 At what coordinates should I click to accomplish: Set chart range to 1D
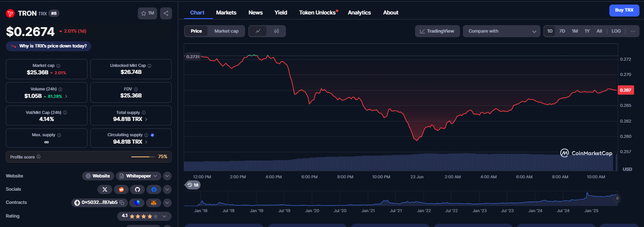[x=550, y=31]
